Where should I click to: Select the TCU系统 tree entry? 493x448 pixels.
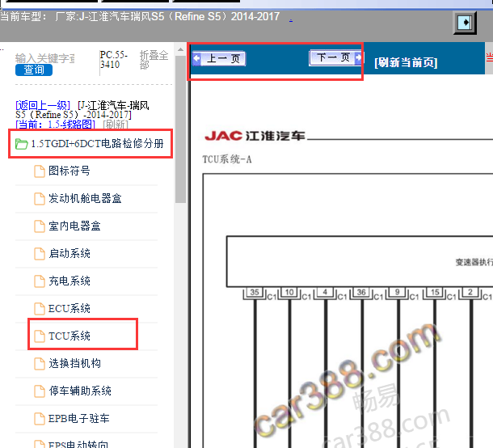(x=70, y=336)
